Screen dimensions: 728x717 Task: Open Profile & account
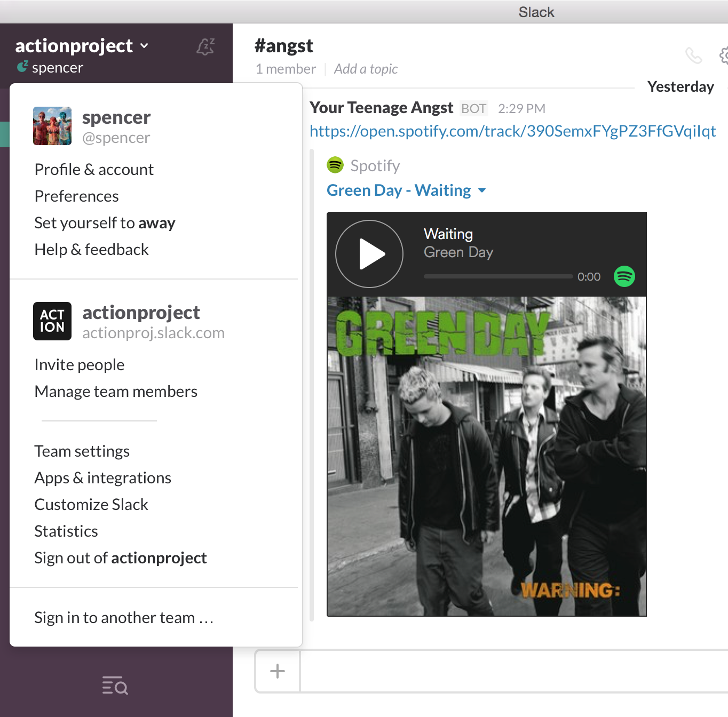(94, 170)
